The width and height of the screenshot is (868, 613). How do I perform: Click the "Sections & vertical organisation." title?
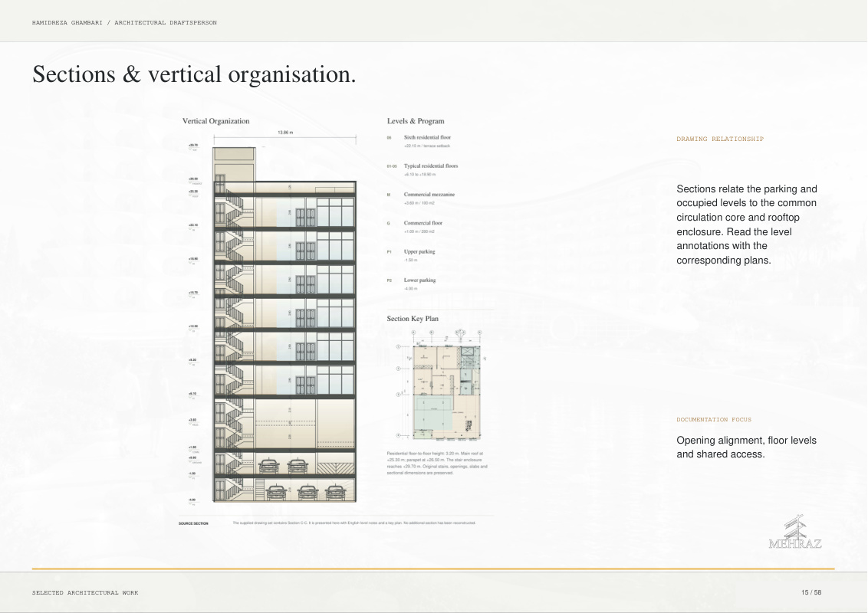pos(194,74)
